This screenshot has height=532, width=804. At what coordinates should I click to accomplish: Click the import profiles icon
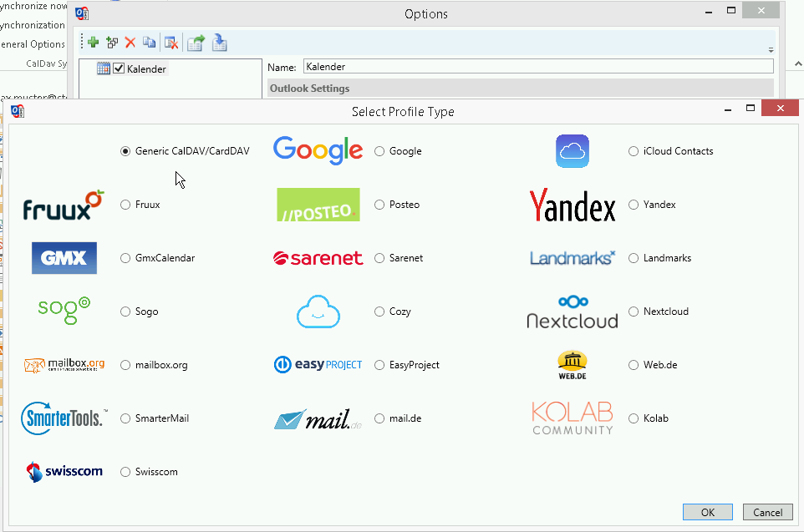(219, 43)
